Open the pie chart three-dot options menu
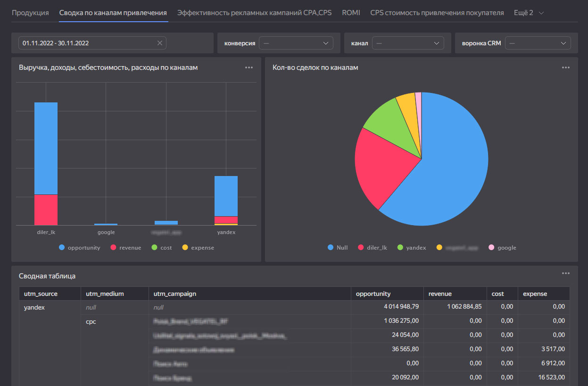Viewport: 588px width, 386px height. pos(566,67)
